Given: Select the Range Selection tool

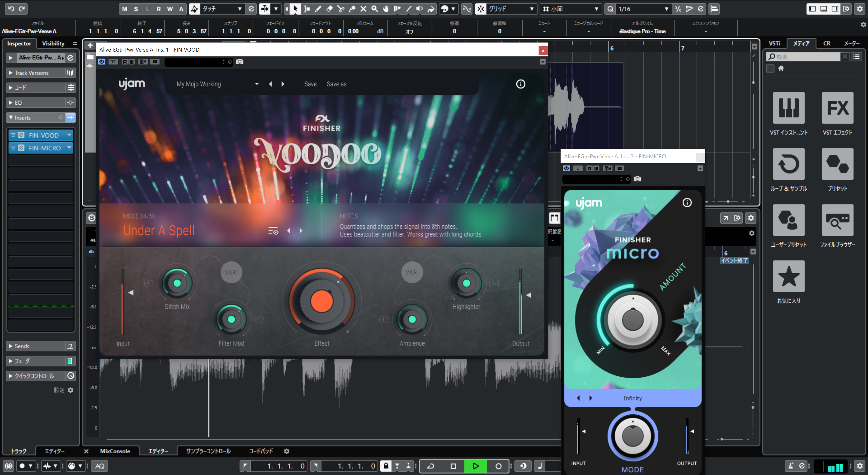Looking at the screenshot, I should pyautogui.click(x=307, y=9).
